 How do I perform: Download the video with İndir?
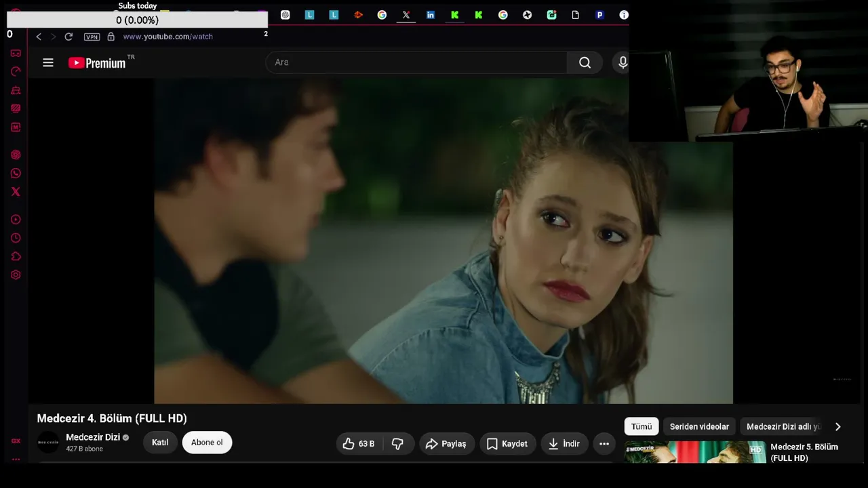point(564,444)
